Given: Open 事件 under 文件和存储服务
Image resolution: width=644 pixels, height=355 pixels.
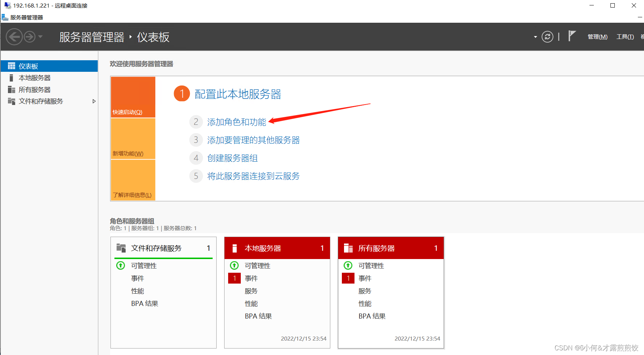Looking at the screenshot, I should click(x=138, y=279).
